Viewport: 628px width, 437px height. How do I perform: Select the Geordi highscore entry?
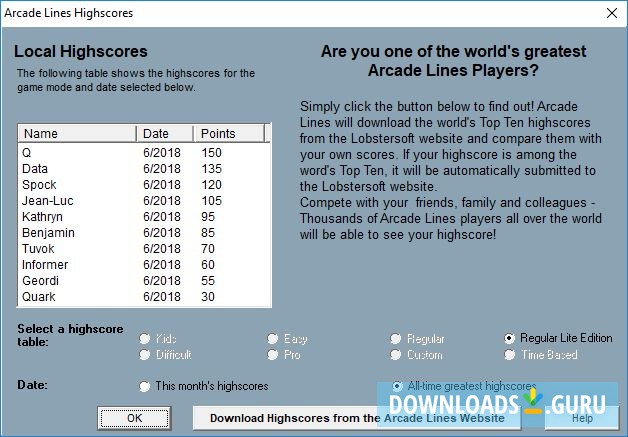click(144, 281)
